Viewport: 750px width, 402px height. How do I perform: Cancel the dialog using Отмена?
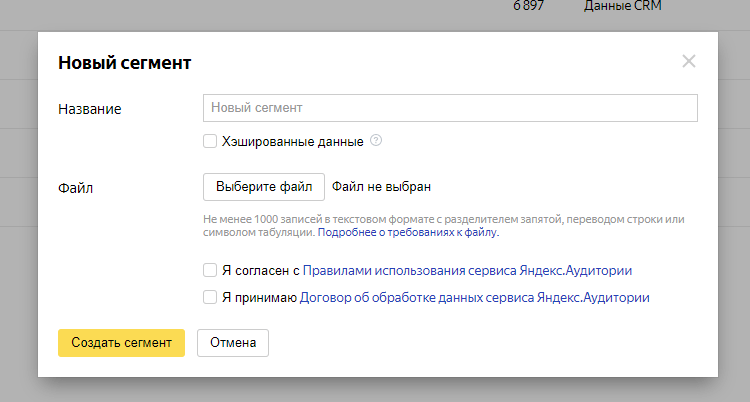(x=233, y=343)
